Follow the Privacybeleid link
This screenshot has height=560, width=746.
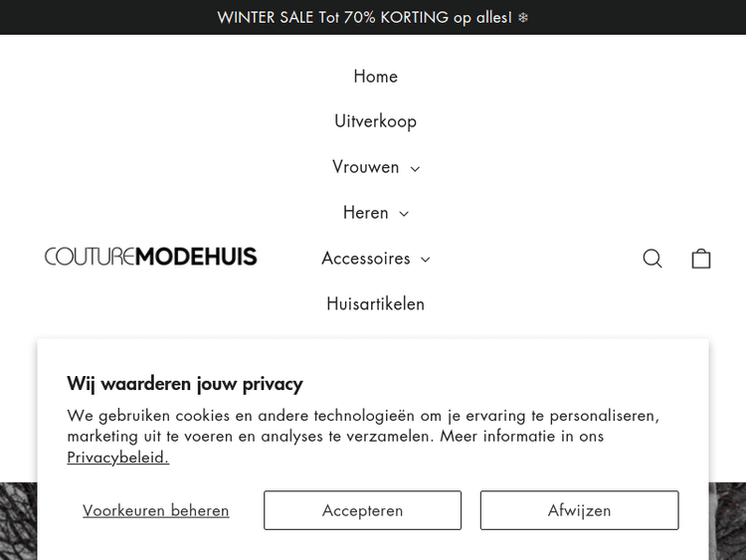[x=117, y=458]
